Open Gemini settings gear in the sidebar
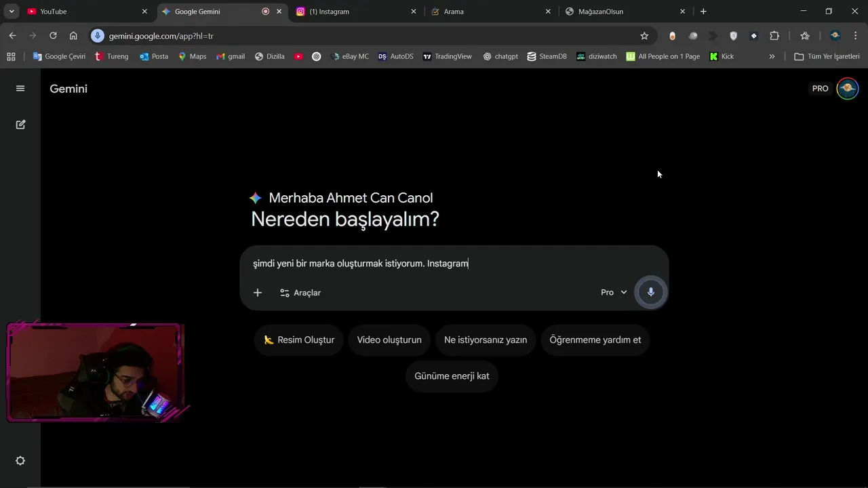868x488 pixels. (20, 461)
